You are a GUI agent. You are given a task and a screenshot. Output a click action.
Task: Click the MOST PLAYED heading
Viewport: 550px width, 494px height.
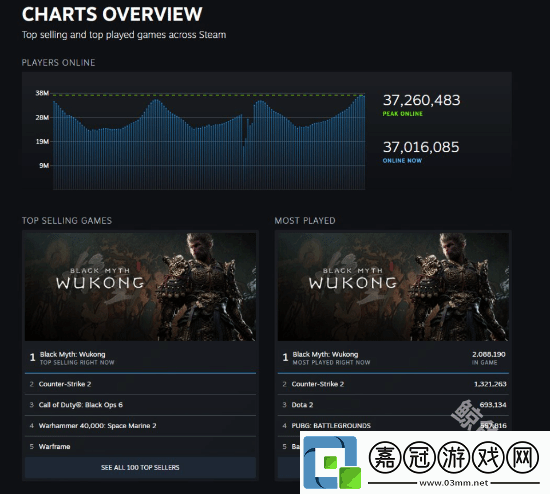point(305,221)
